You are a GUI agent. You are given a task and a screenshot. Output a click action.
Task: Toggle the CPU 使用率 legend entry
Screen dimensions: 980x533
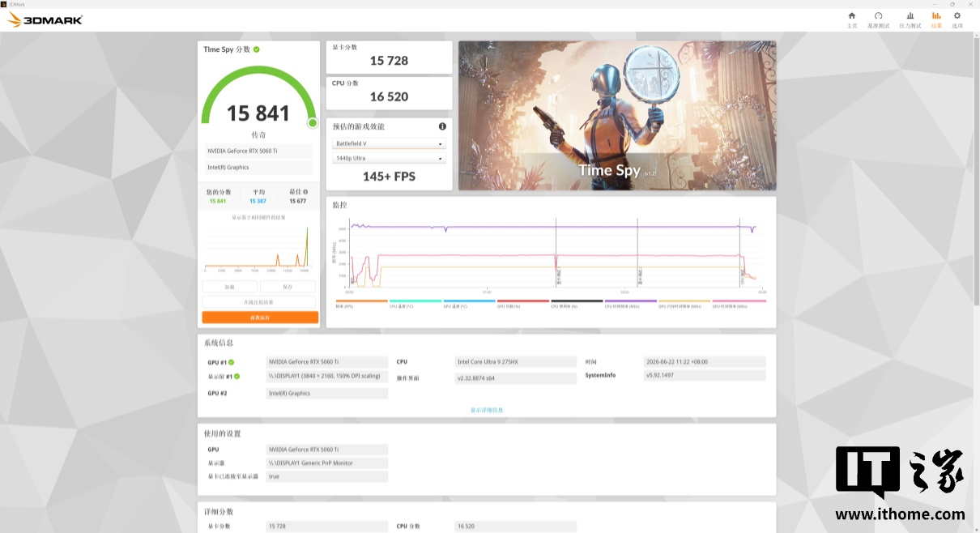pos(577,304)
